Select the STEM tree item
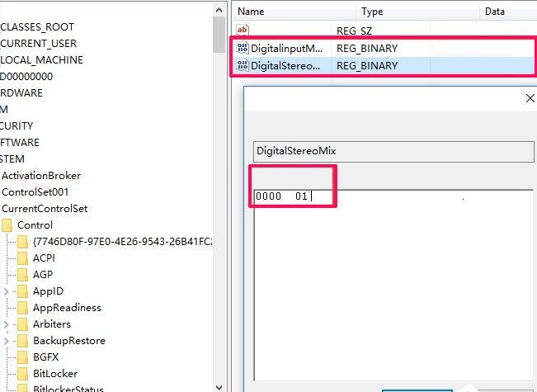The image size is (537, 392). point(12,159)
